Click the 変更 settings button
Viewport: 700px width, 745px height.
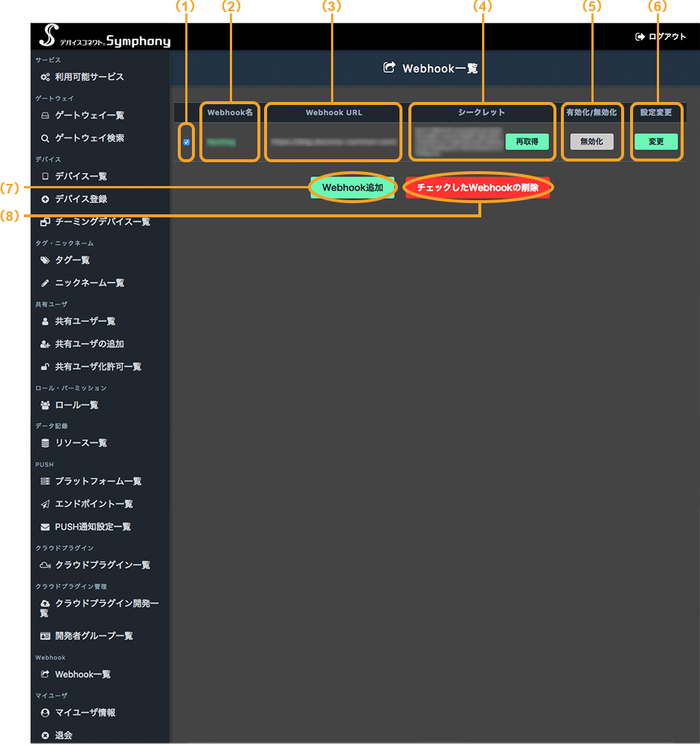[x=656, y=141]
